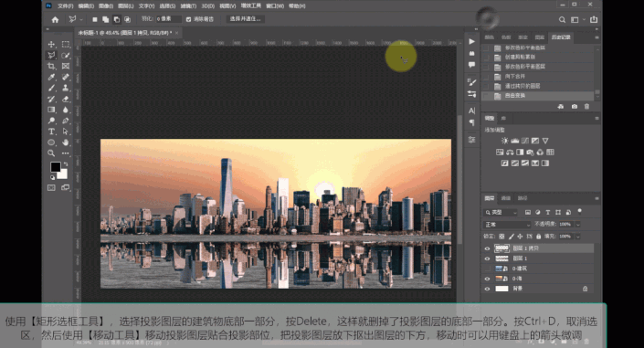Viewport: 644px width, 348px height.
Task: Open the 滤镜(T) menu
Action: tap(188, 6)
